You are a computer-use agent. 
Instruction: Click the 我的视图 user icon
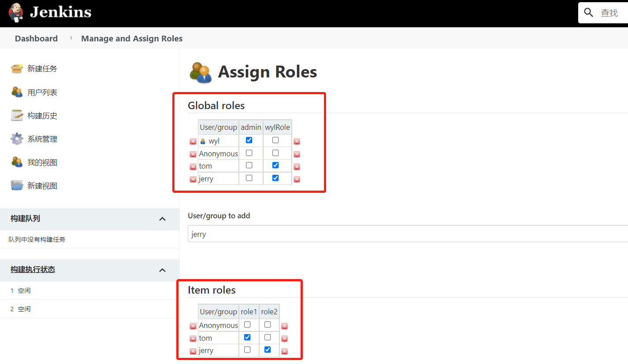coord(17,162)
